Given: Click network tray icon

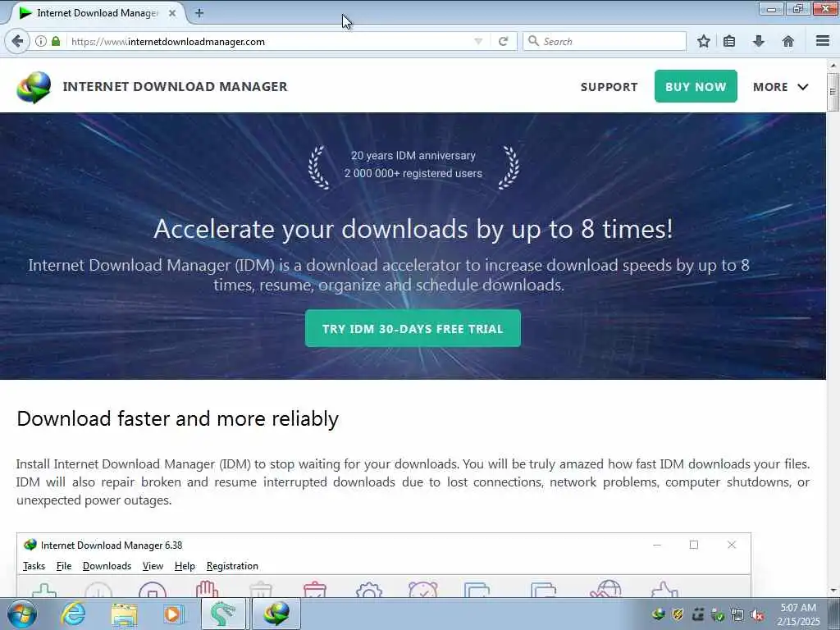Looking at the screenshot, I should (x=737, y=614).
